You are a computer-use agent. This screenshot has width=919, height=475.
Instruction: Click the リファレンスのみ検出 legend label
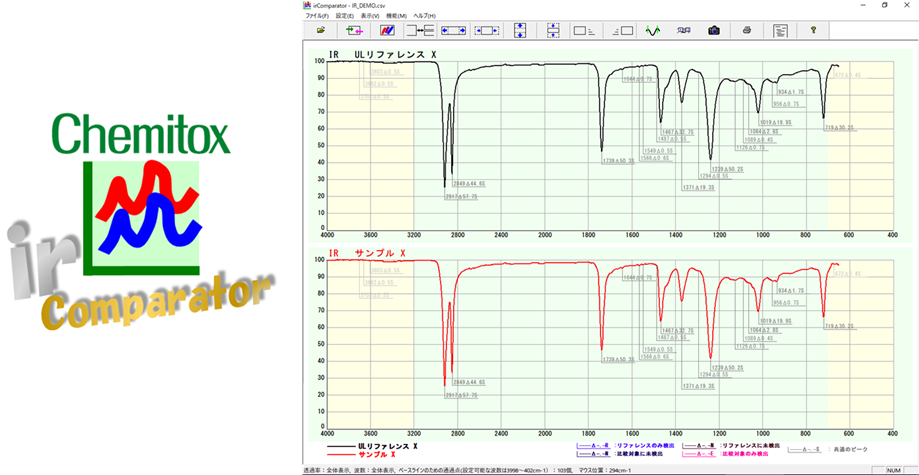[644, 446]
